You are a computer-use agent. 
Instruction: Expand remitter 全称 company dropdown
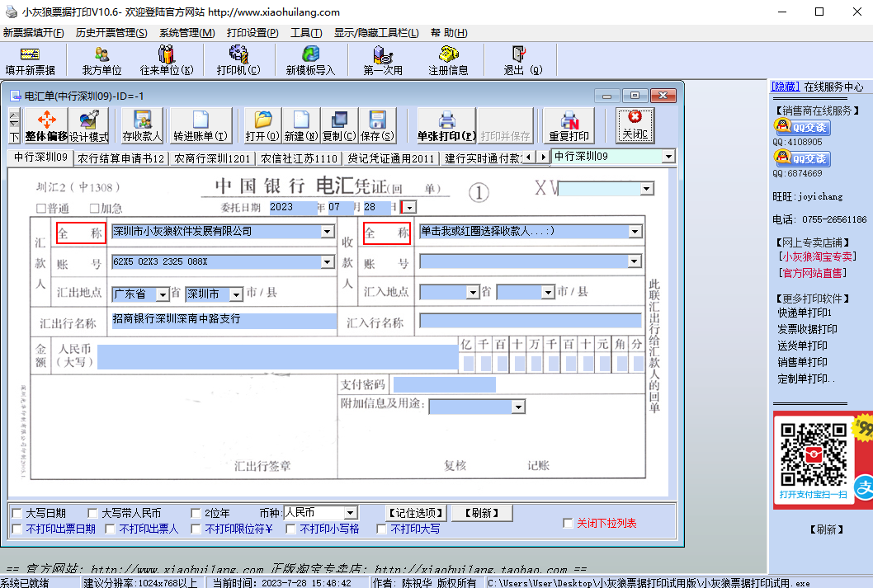(x=328, y=232)
